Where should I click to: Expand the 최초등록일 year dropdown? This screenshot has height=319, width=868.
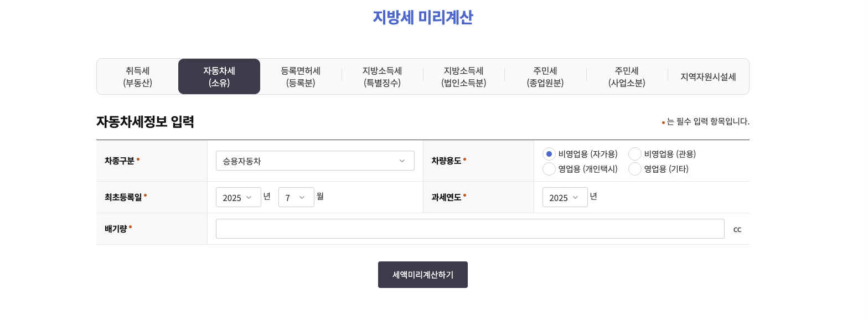point(238,197)
